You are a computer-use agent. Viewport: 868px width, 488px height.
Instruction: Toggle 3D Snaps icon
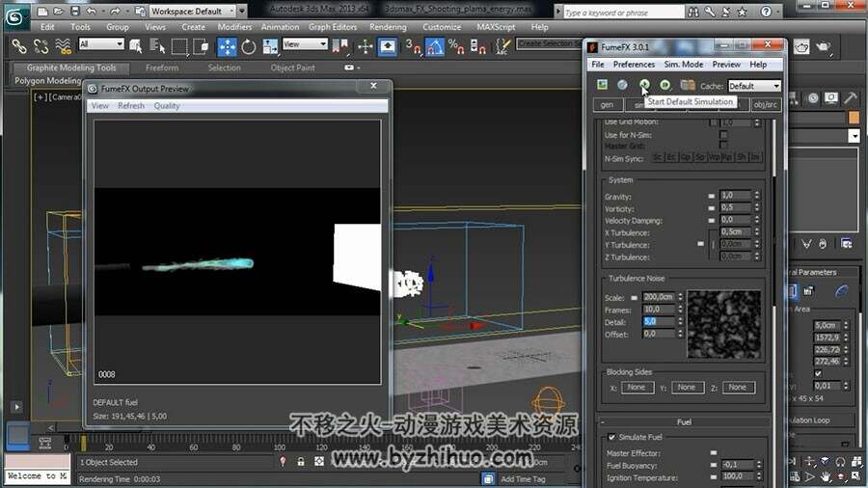coord(413,47)
